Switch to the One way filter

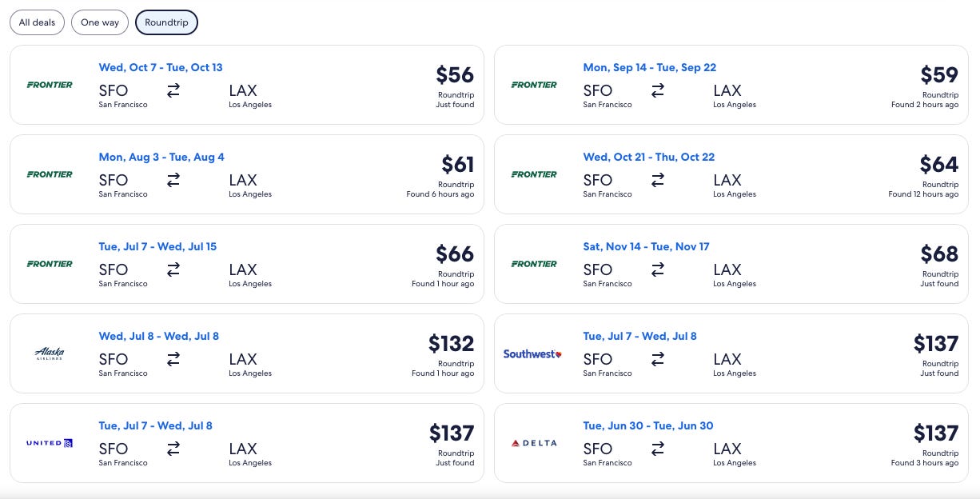coord(100,22)
